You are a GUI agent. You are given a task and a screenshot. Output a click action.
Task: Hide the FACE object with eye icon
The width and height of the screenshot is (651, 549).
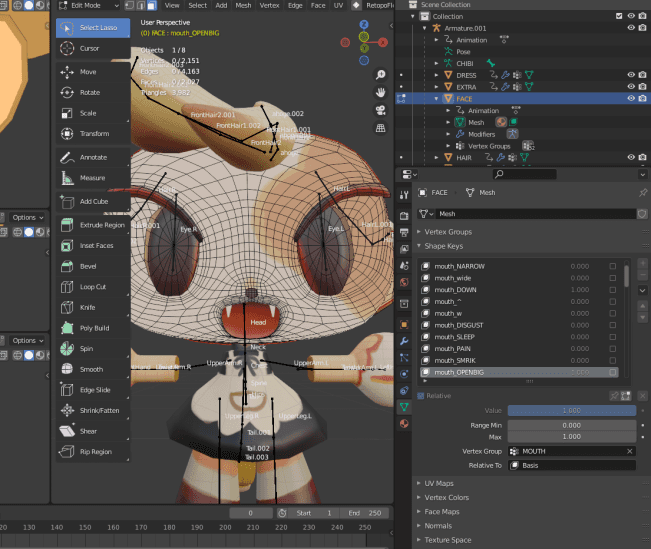pyautogui.click(x=631, y=98)
